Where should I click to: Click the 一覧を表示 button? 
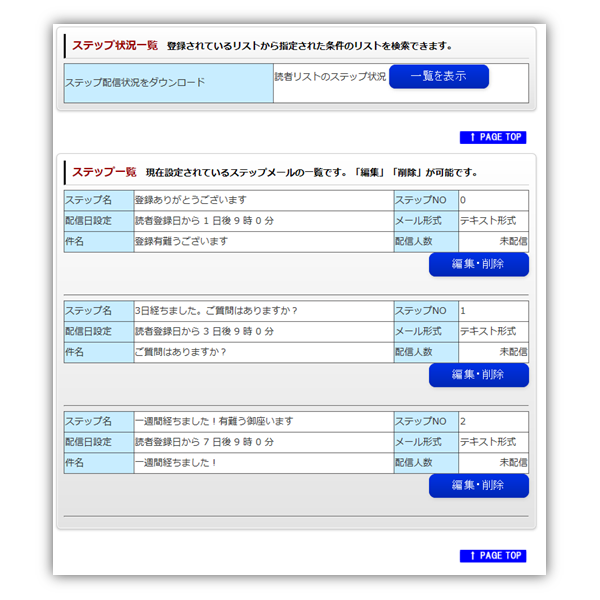[439, 77]
